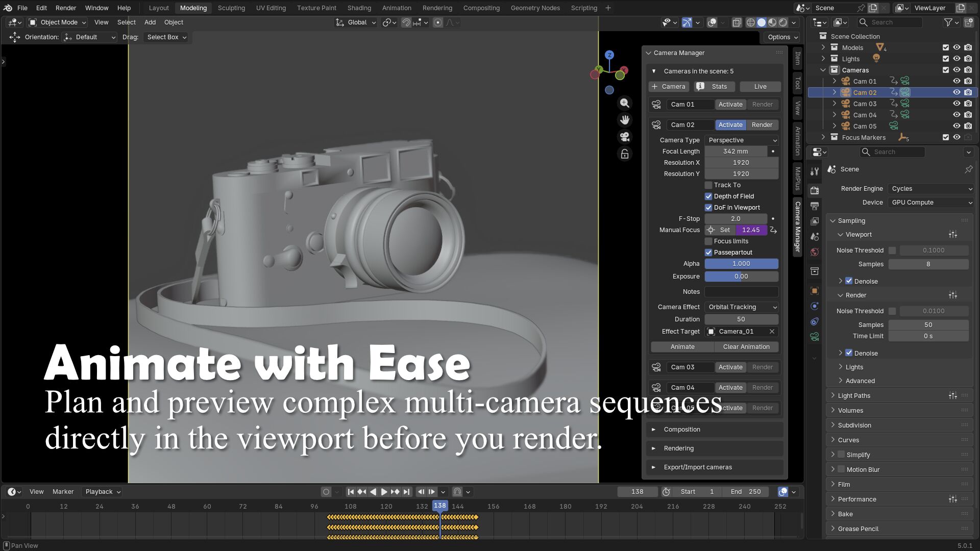Click the Notes input field
This screenshot has height=551, width=980.
[x=741, y=292]
